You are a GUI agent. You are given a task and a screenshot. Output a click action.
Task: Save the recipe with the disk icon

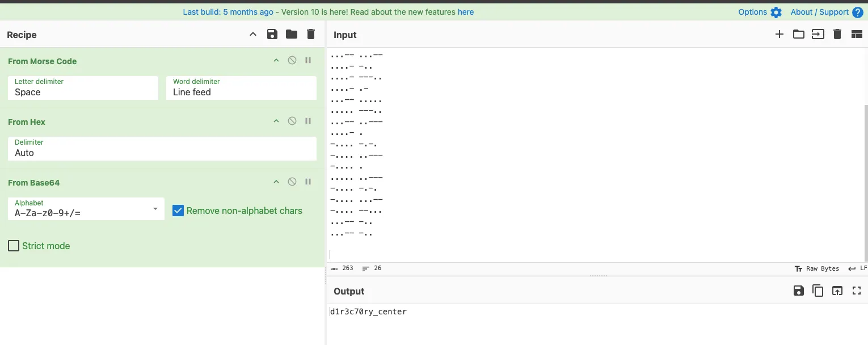click(272, 35)
